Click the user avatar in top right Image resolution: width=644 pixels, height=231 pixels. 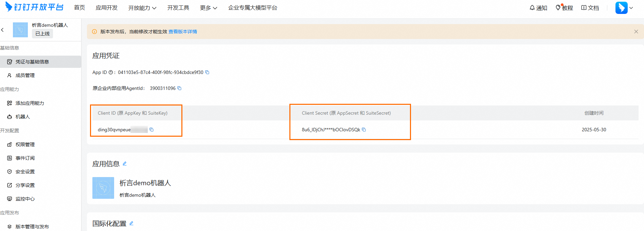point(621,8)
